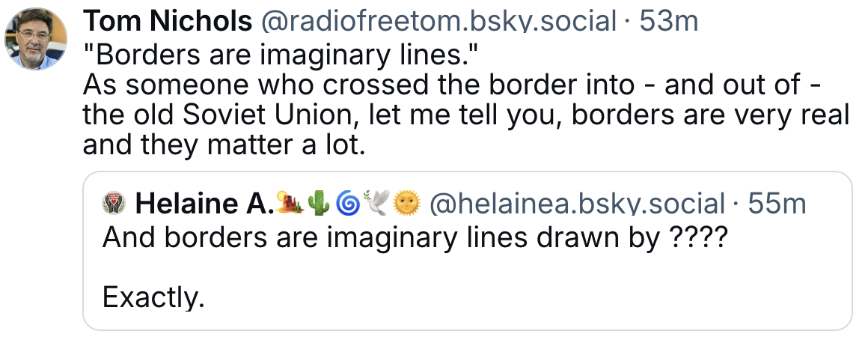Click the Helaine A. display name
The height and width of the screenshot is (343, 868).
click(205, 204)
